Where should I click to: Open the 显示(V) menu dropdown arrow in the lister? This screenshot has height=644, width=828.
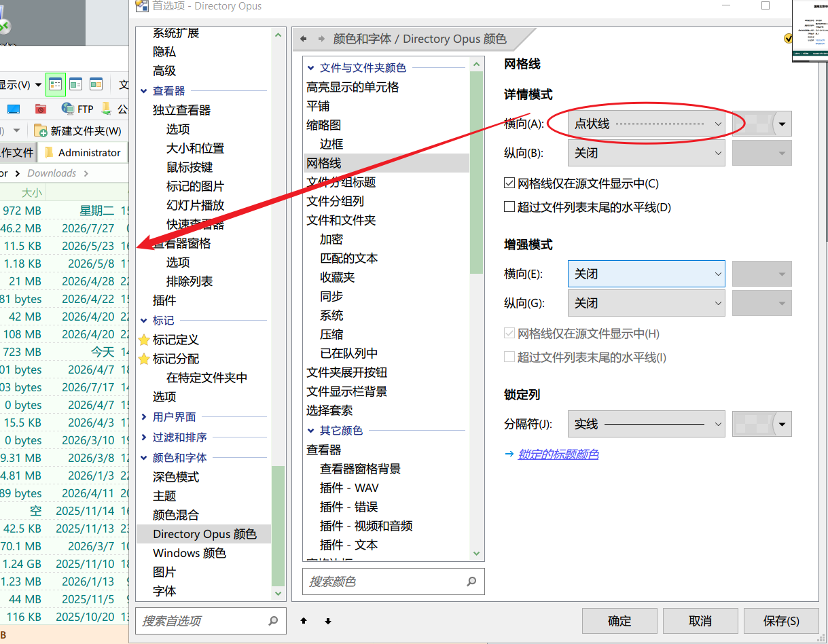pos(39,85)
